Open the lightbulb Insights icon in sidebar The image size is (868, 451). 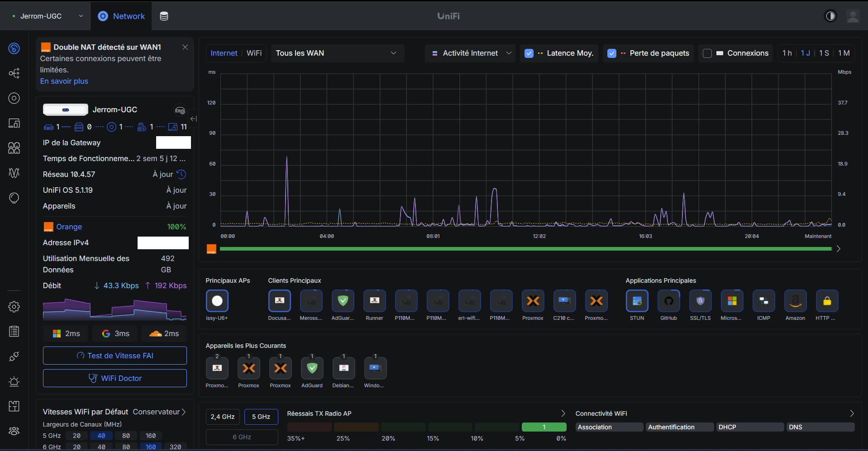click(14, 198)
